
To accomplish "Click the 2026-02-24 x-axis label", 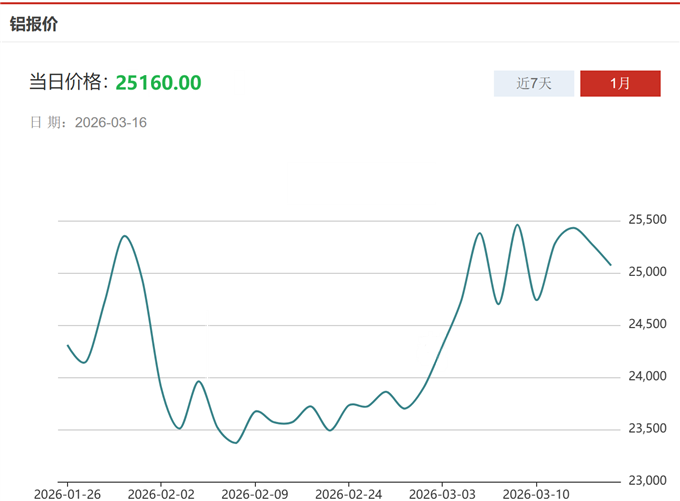I will click(x=349, y=494).
